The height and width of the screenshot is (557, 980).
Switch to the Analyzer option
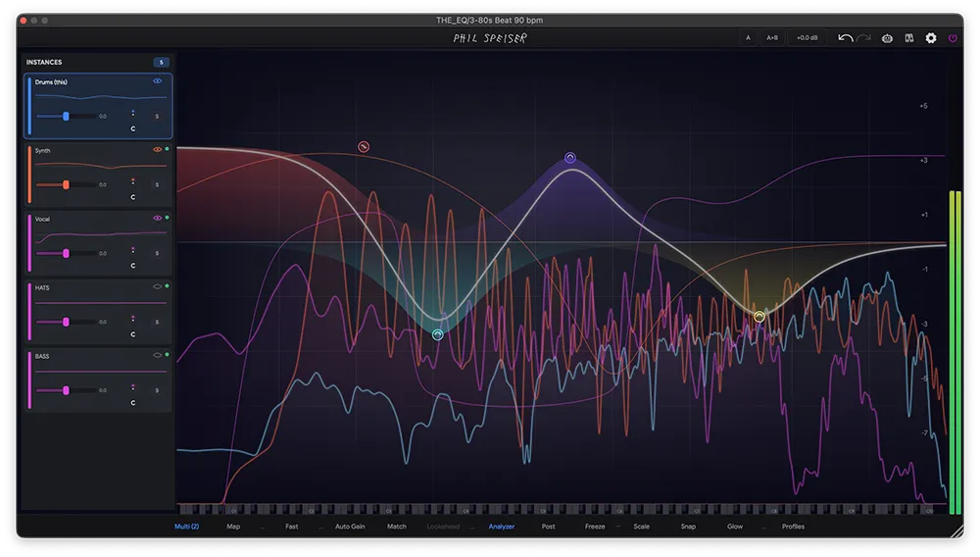(502, 527)
